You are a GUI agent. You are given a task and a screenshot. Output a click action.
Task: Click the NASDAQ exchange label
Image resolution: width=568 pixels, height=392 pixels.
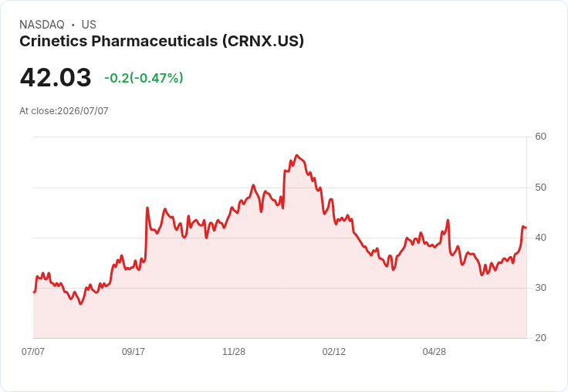point(42,25)
